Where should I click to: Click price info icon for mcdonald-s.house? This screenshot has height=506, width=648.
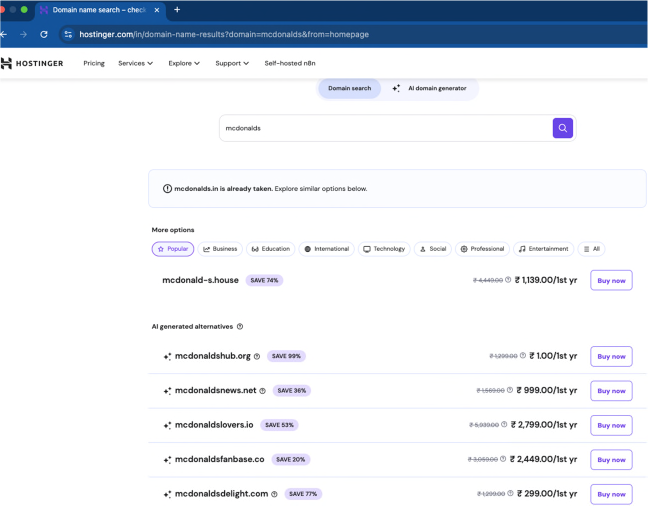coord(508,280)
